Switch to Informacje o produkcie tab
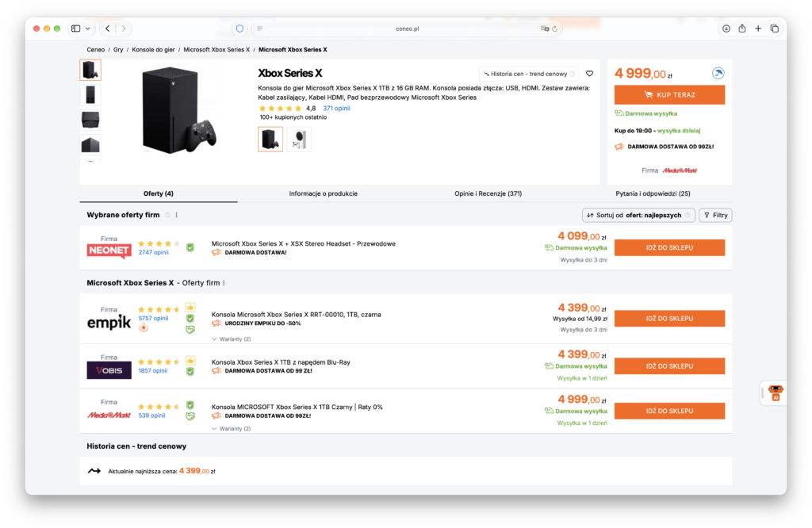Image resolution: width=812 pixels, height=528 pixels. point(324,193)
